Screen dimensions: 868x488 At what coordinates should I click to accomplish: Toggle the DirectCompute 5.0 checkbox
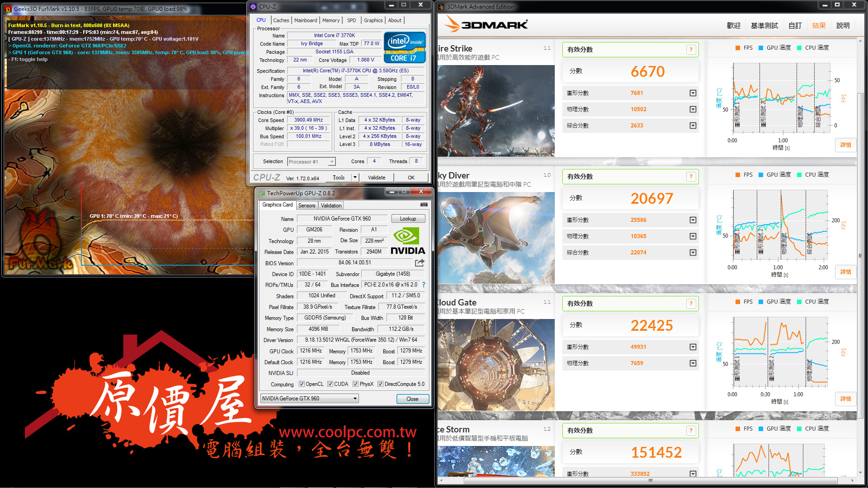(380, 384)
